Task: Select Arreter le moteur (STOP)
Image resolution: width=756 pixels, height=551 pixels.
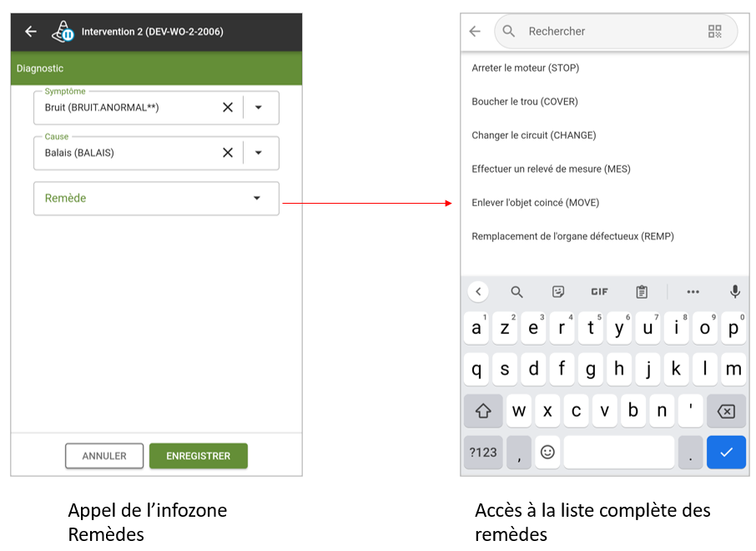Action: [x=525, y=68]
